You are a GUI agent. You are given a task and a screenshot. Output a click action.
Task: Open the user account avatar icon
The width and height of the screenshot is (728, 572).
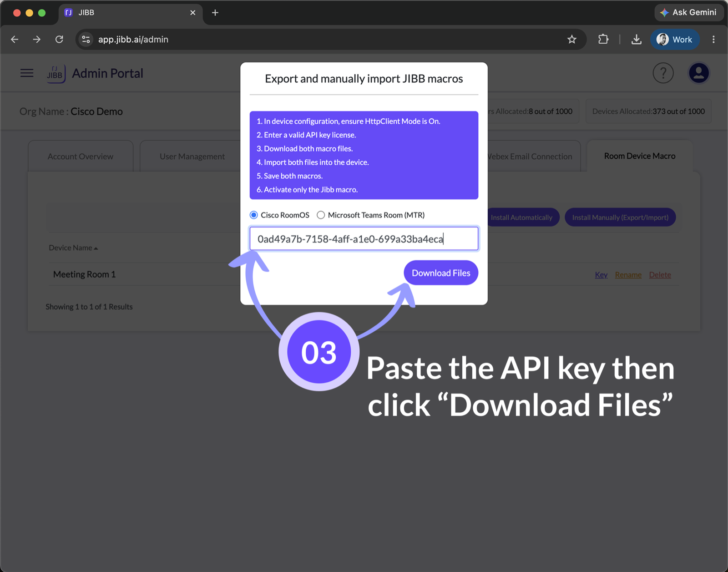click(699, 73)
